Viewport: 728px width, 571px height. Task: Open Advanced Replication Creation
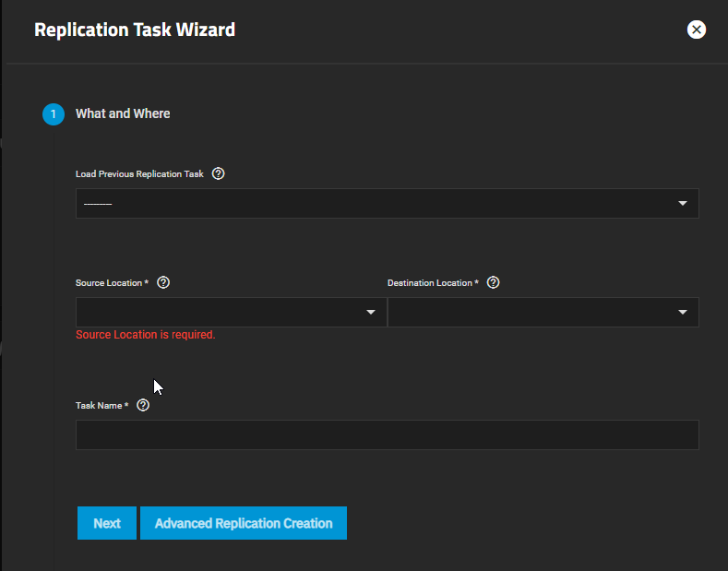click(244, 523)
